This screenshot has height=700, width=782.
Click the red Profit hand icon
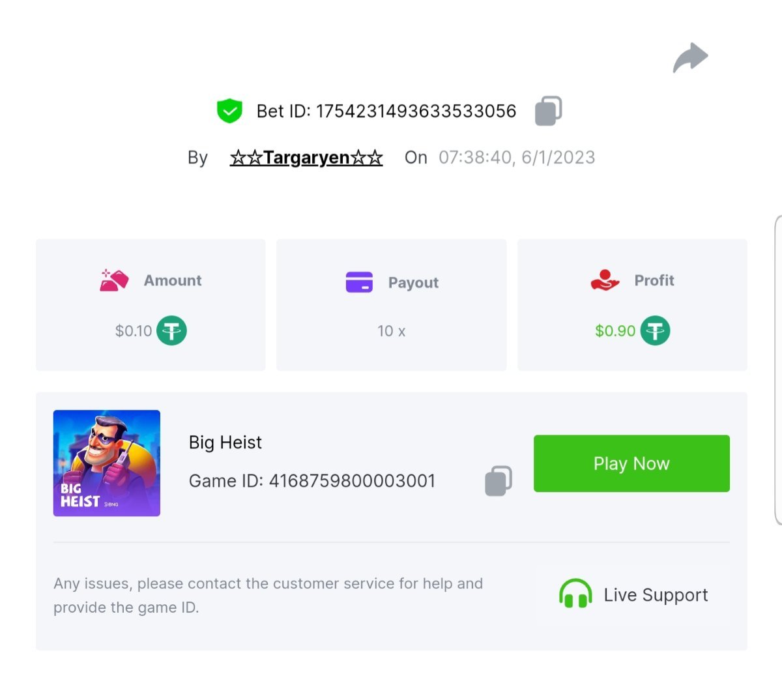tap(605, 280)
